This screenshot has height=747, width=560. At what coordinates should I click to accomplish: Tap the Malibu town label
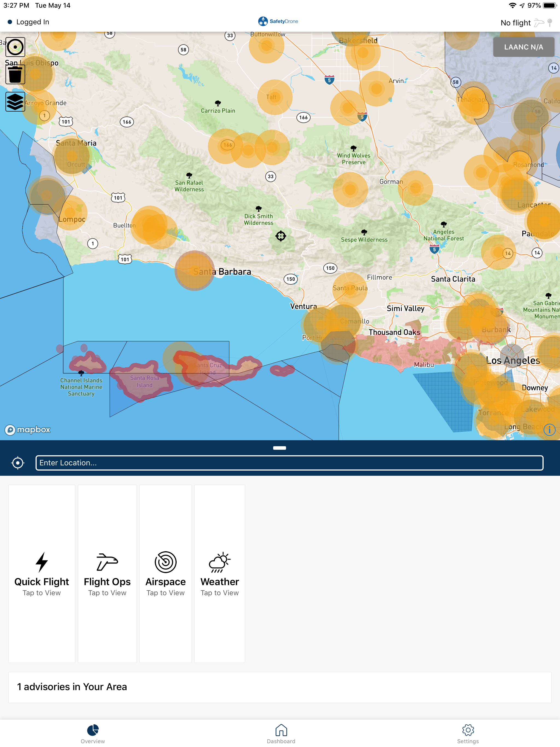pyautogui.click(x=424, y=365)
